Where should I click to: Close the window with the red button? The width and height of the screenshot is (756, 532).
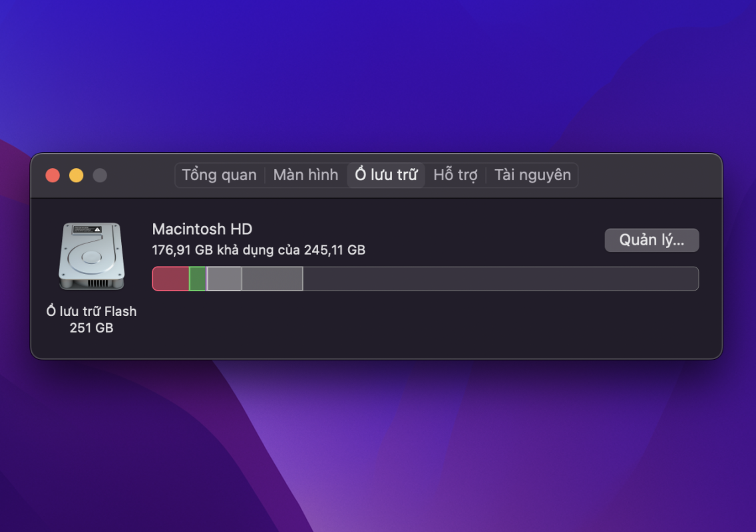pyautogui.click(x=53, y=176)
